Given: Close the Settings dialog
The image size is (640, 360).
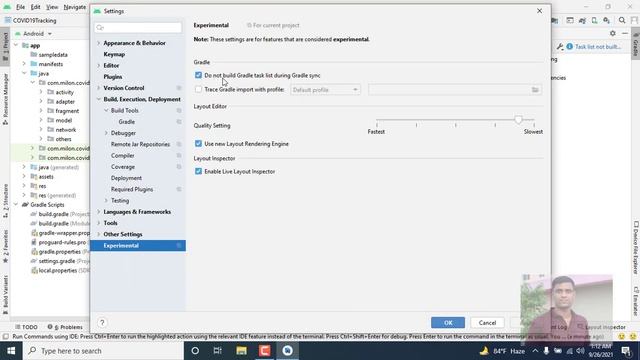Looking at the screenshot, I should coord(540,11).
